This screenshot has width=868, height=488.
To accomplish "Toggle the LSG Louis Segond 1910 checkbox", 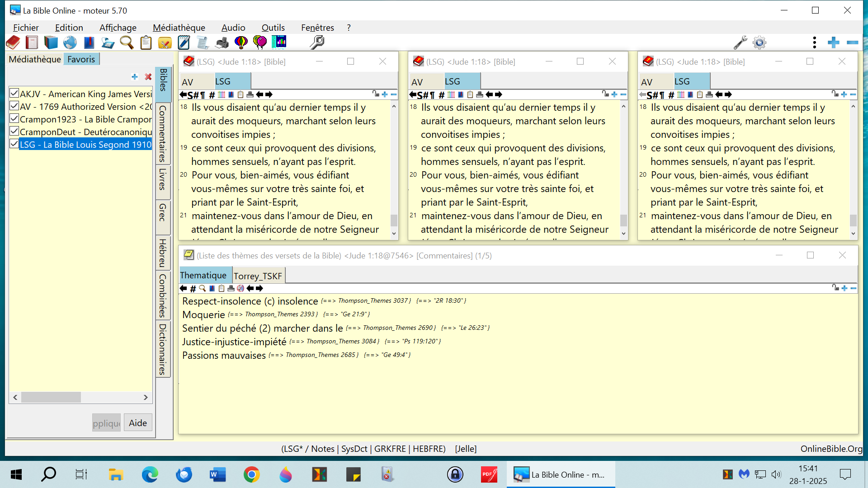I will click(14, 144).
